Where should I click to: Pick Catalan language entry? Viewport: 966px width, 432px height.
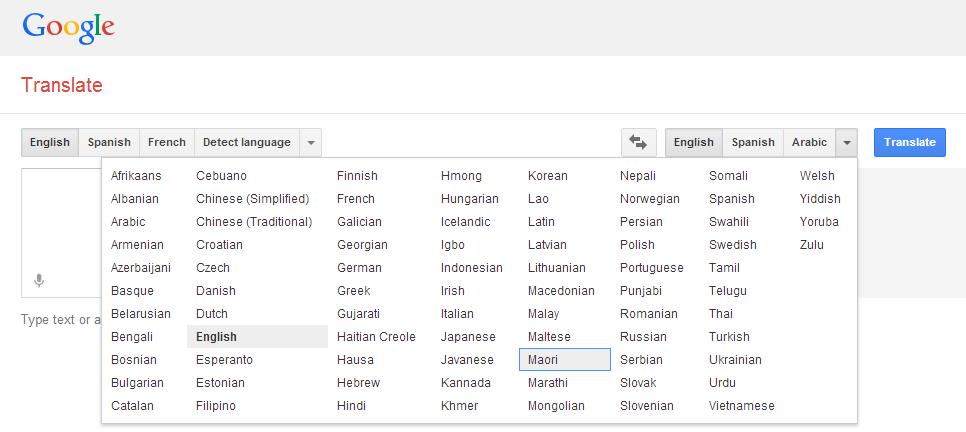point(132,406)
